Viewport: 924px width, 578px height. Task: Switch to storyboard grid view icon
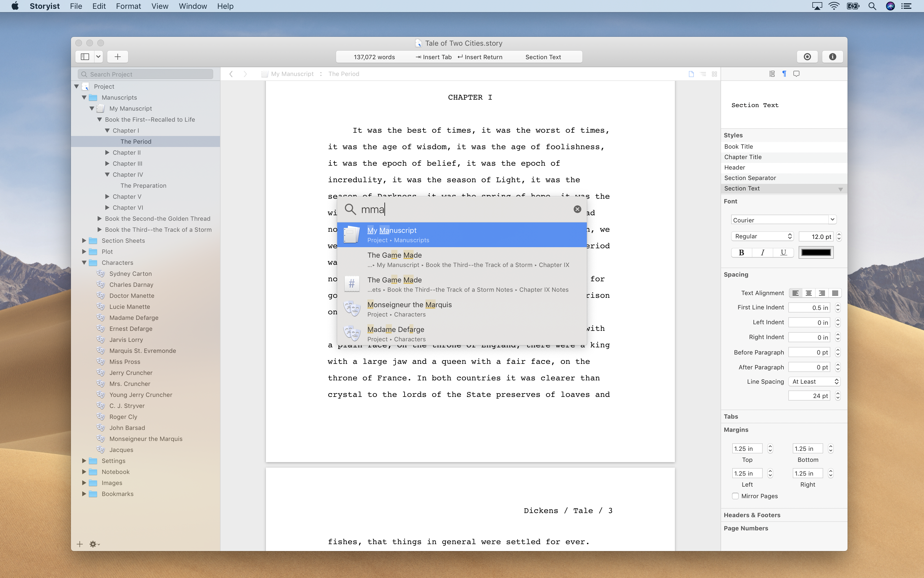714,74
